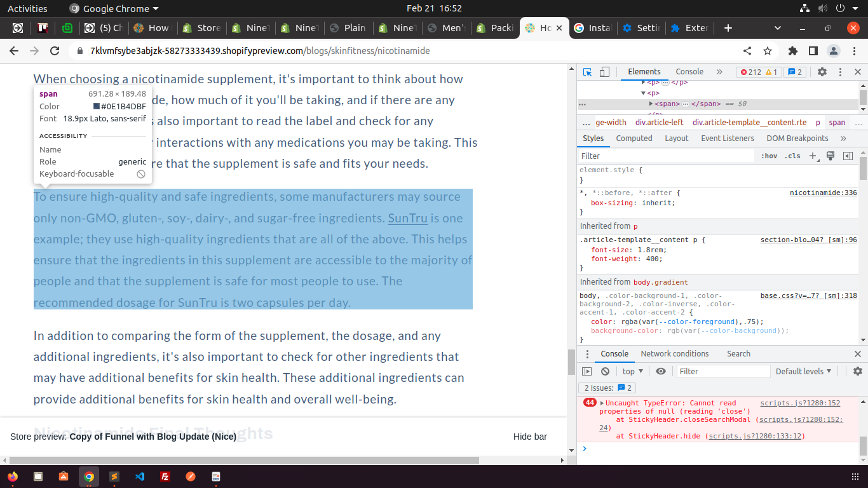Open console settings gear icon
This screenshot has height=488, width=868.
858,371
